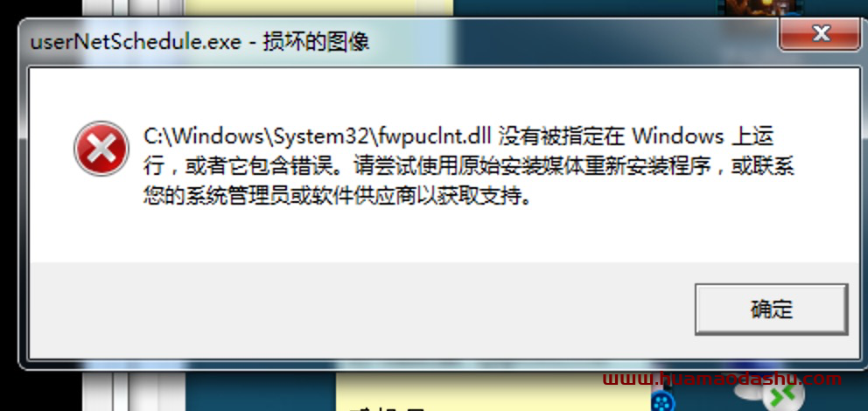Click the yellow note above the dialog
The height and width of the screenshot is (411, 868).
tap(318, 8)
